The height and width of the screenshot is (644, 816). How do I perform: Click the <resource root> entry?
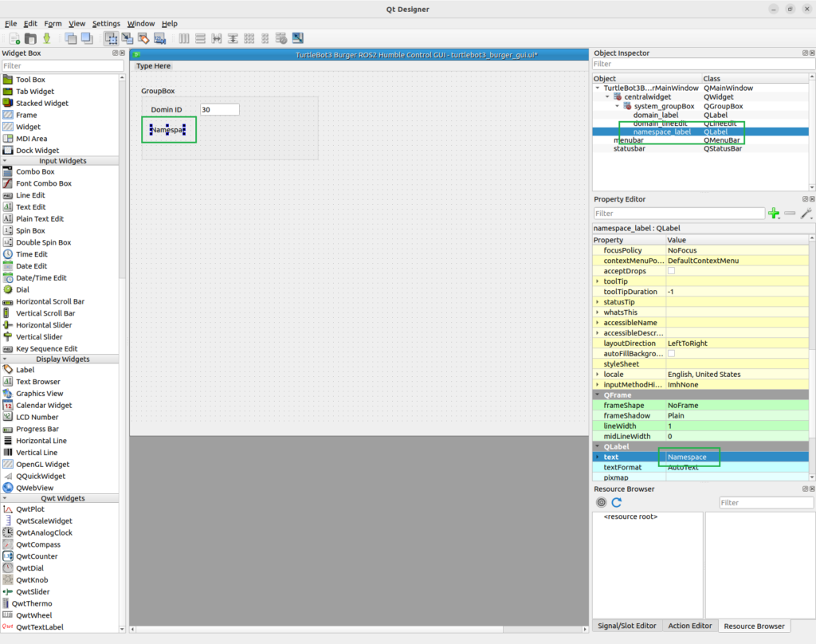pos(630,516)
